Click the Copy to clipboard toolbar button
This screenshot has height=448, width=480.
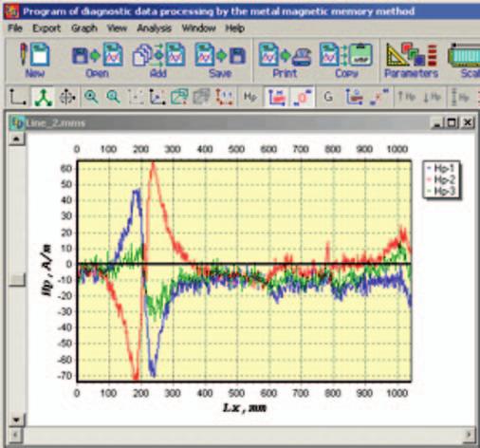point(346,60)
